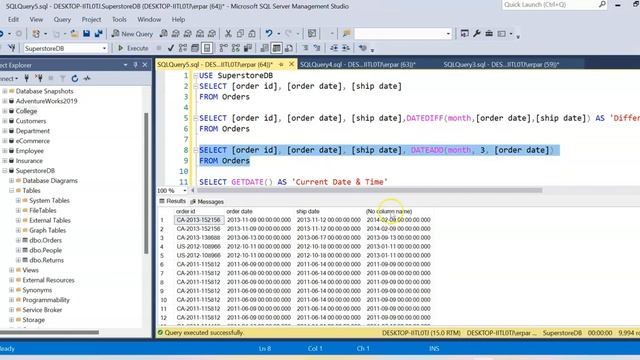This screenshot has height=360, width=640.
Task: Toggle IntelliSense Enabled button
Action: click(207, 48)
